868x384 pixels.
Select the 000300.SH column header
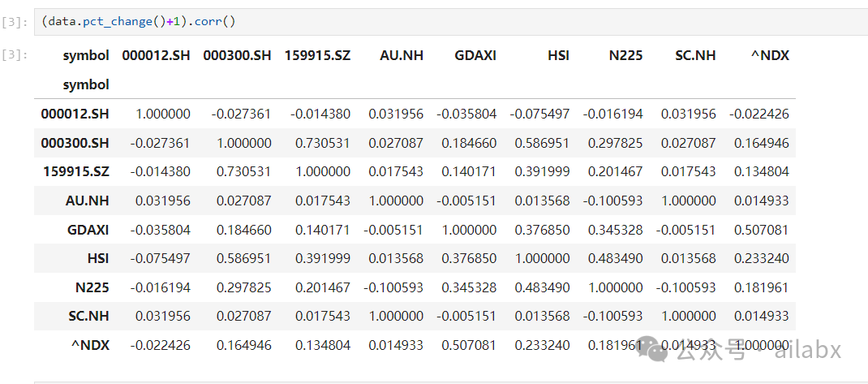coord(237,55)
